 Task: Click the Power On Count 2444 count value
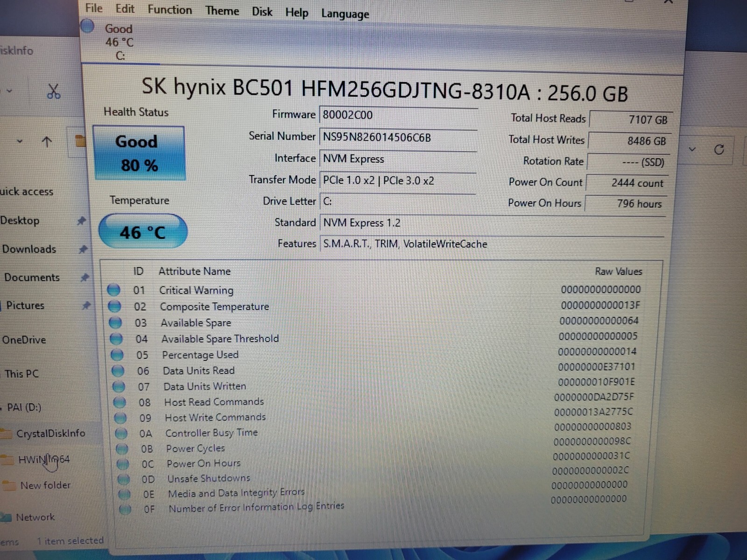click(x=627, y=183)
